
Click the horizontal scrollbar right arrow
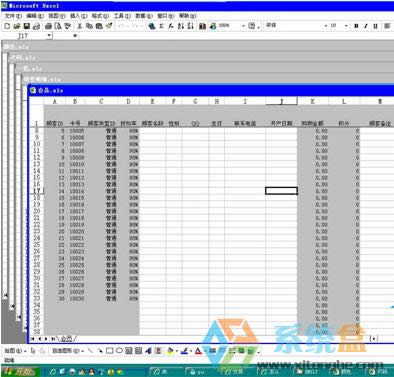click(374, 339)
